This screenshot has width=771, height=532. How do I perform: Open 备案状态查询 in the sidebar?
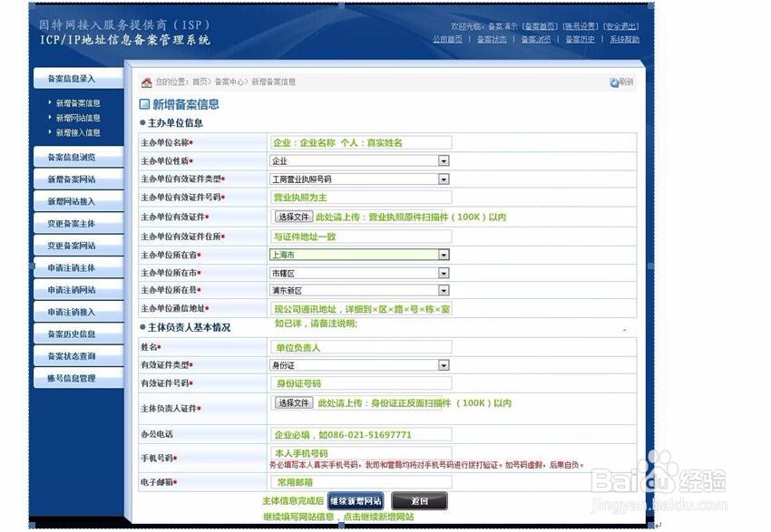point(77,356)
